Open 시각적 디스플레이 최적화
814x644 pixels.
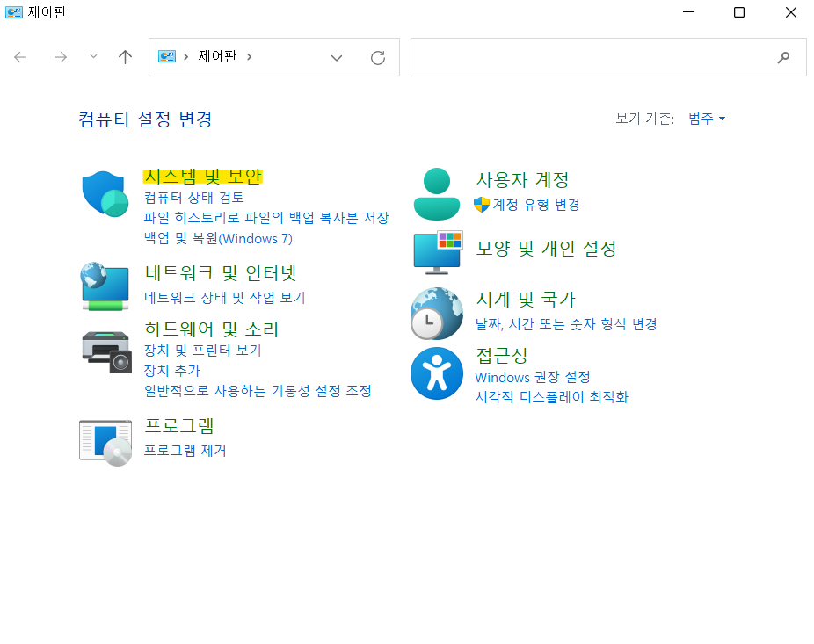click(x=552, y=397)
